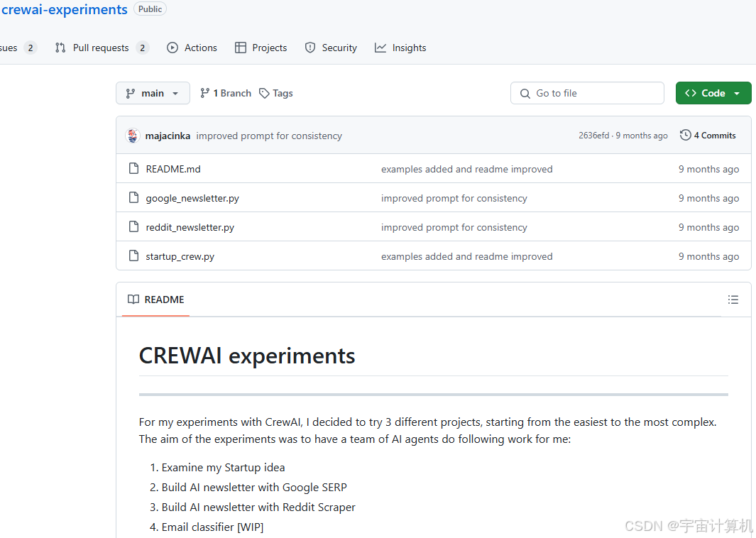
Task: Open the README.md file
Action: coord(173,169)
